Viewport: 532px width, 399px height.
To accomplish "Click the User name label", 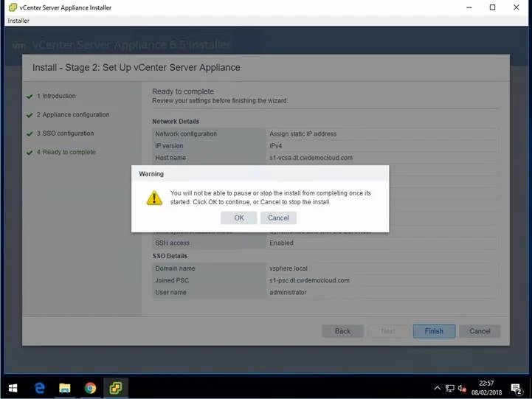I will pyautogui.click(x=170, y=292).
